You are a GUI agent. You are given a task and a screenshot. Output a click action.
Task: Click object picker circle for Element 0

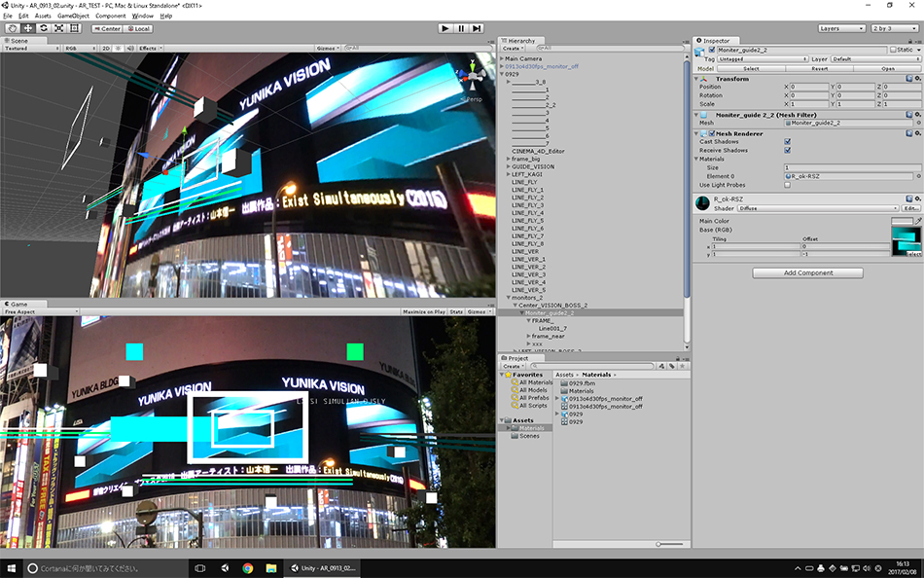tap(917, 176)
